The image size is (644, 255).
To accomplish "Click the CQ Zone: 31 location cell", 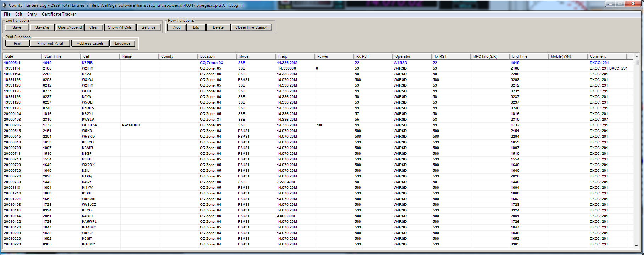I will coord(211,120).
